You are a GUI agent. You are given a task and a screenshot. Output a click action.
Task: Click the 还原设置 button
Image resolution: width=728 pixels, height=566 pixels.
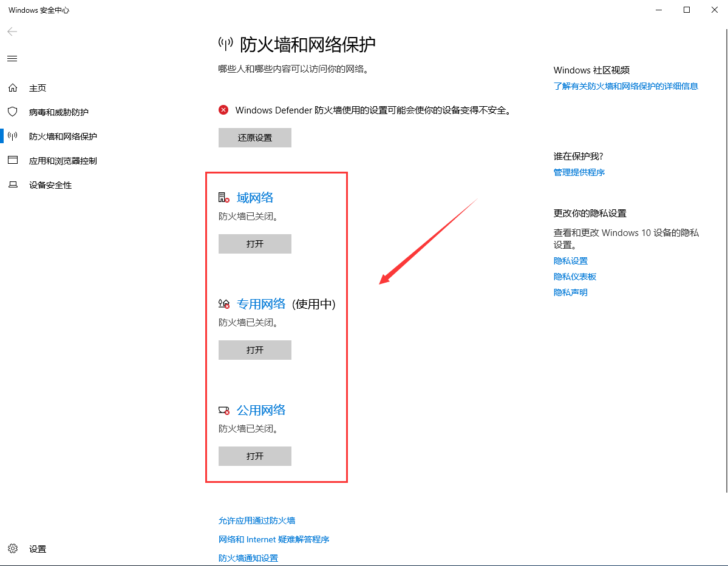(254, 138)
